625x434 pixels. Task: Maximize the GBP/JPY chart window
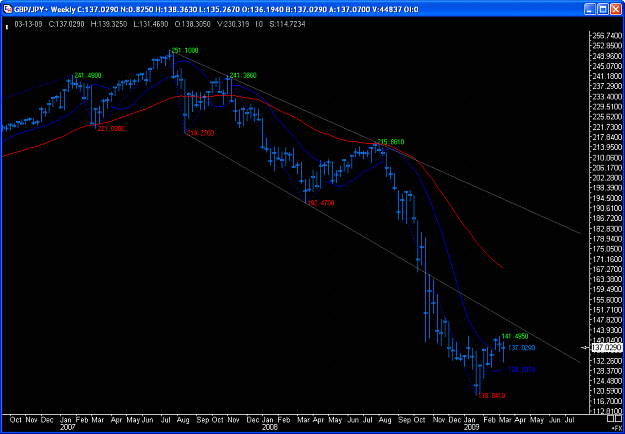pyautogui.click(x=602, y=9)
